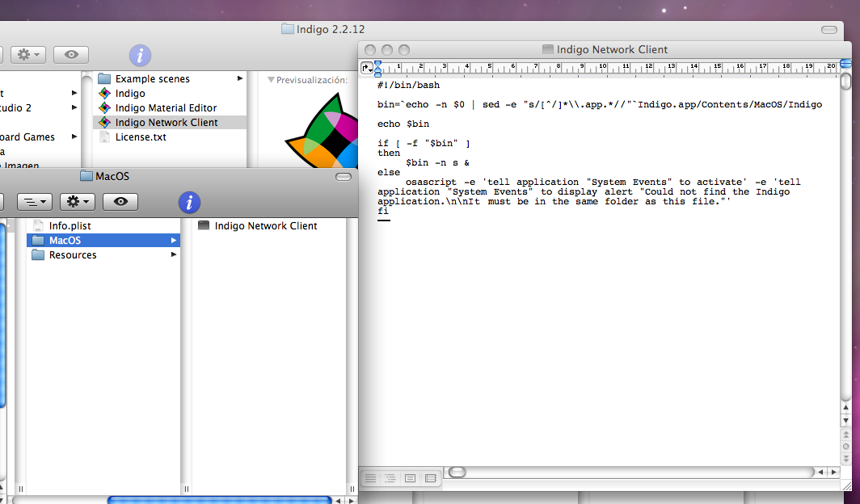860x504 pixels.
Task: Expand MacOS folder arrow
Action: [x=173, y=240]
